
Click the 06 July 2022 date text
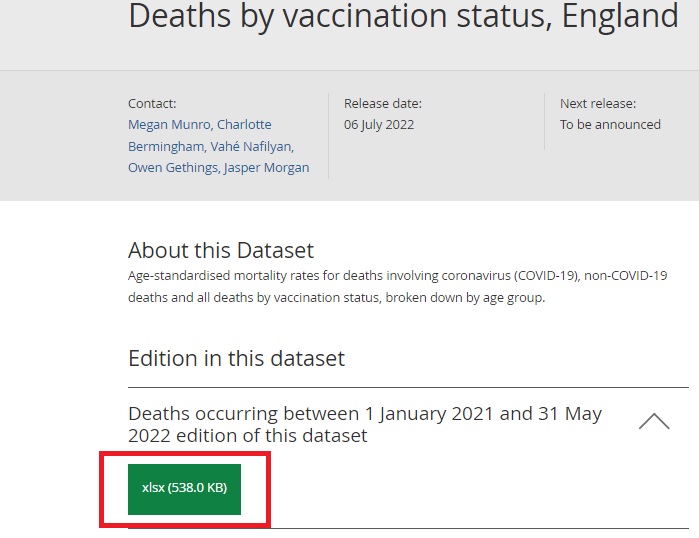[x=379, y=125]
